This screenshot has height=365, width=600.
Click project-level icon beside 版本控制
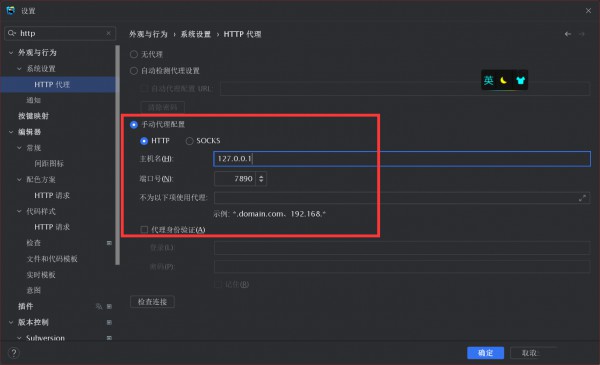click(x=109, y=323)
